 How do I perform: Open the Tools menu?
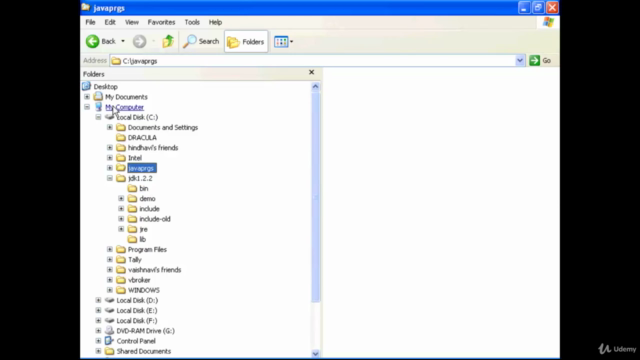click(x=192, y=22)
